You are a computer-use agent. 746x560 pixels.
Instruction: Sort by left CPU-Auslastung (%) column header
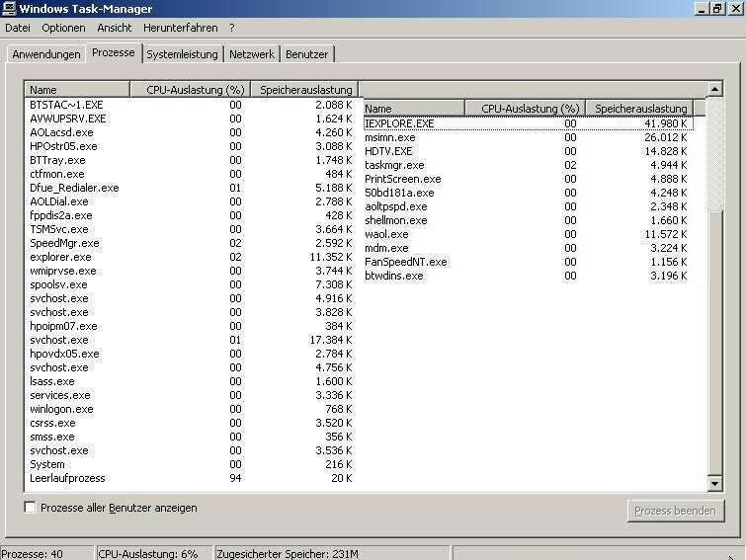[190, 89]
